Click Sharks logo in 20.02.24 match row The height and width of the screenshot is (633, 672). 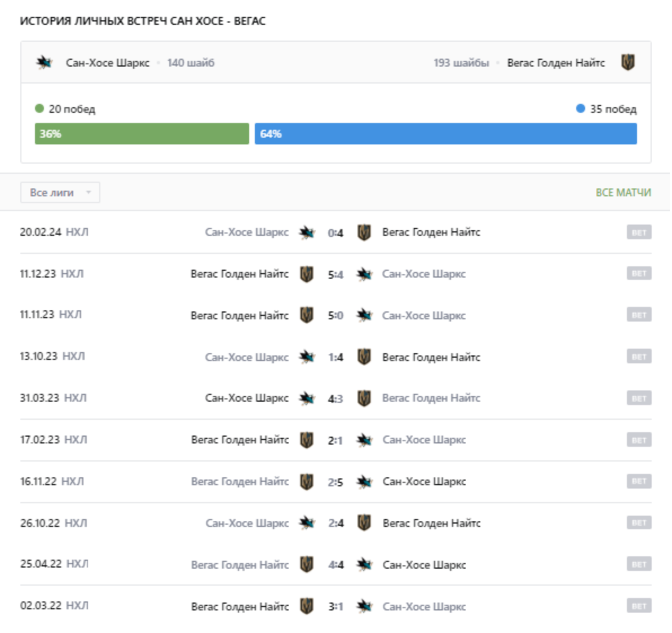click(307, 232)
